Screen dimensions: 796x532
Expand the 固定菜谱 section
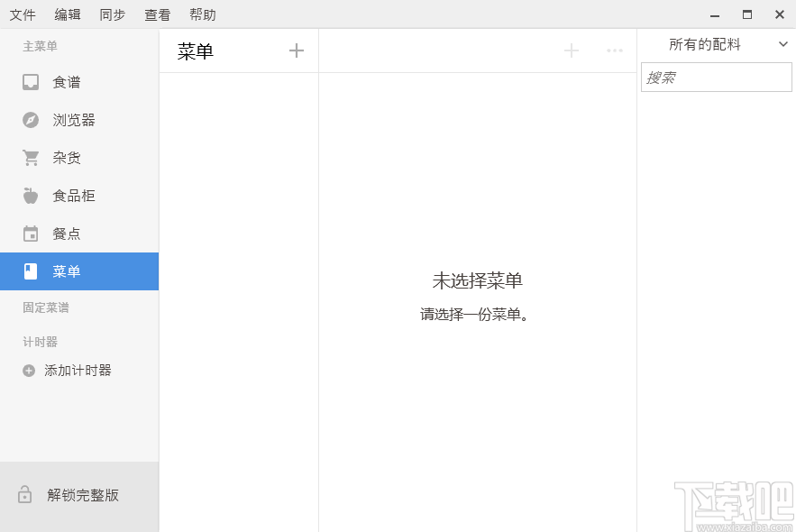point(45,307)
